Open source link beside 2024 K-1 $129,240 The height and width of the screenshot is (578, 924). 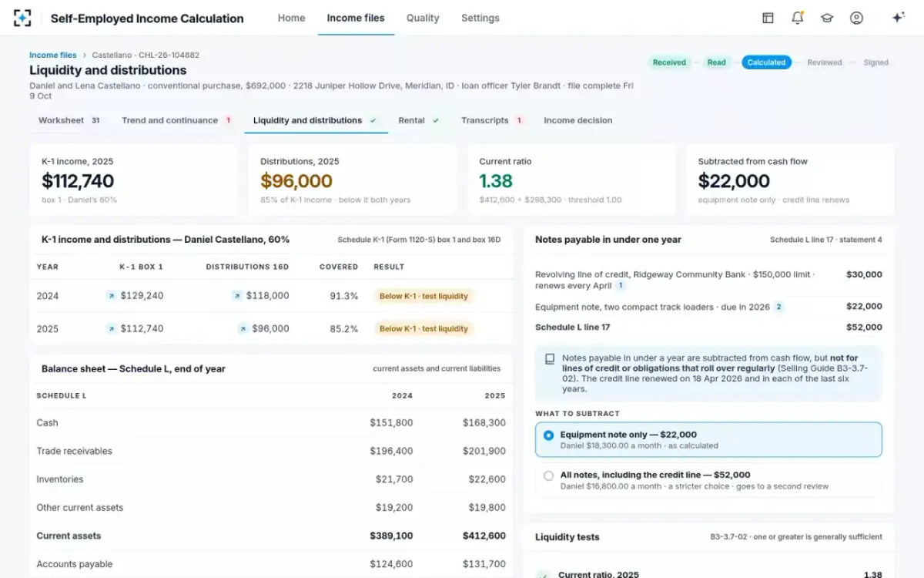[x=112, y=296]
